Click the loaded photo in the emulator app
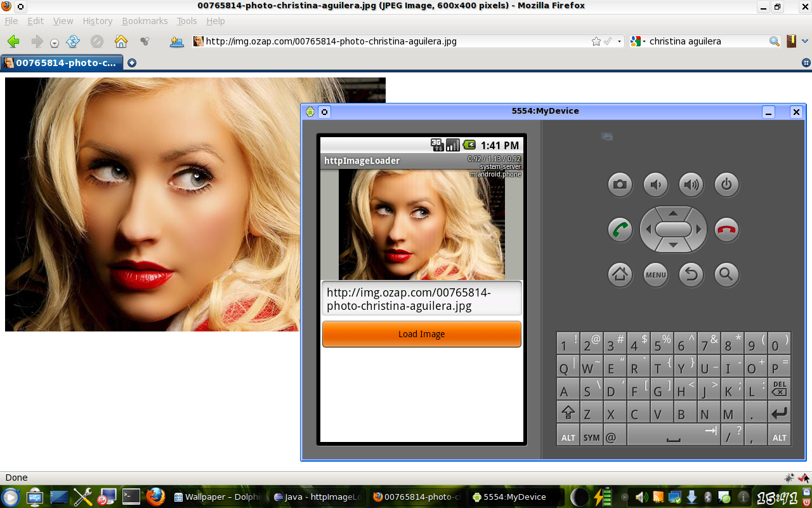Image resolution: width=812 pixels, height=508 pixels. coord(422,225)
